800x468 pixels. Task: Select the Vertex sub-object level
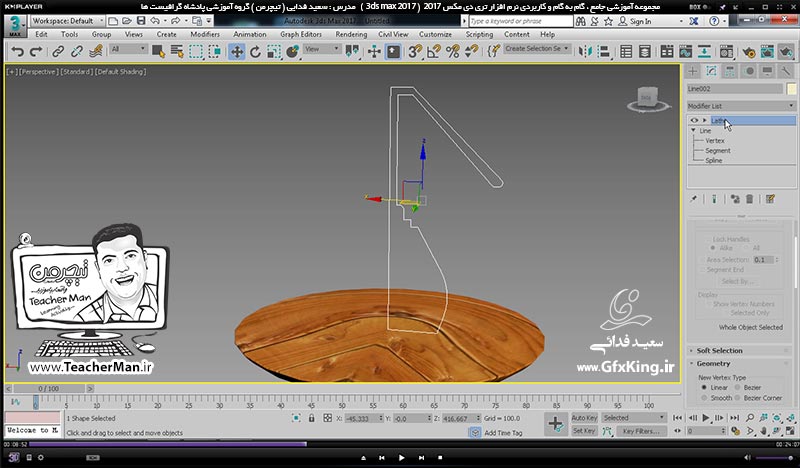(x=715, y=140)
